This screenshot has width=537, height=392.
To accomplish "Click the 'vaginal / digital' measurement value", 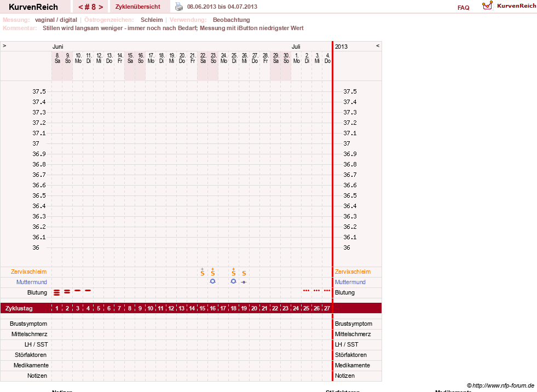I will pyautogui.click(x=56, y=20).
